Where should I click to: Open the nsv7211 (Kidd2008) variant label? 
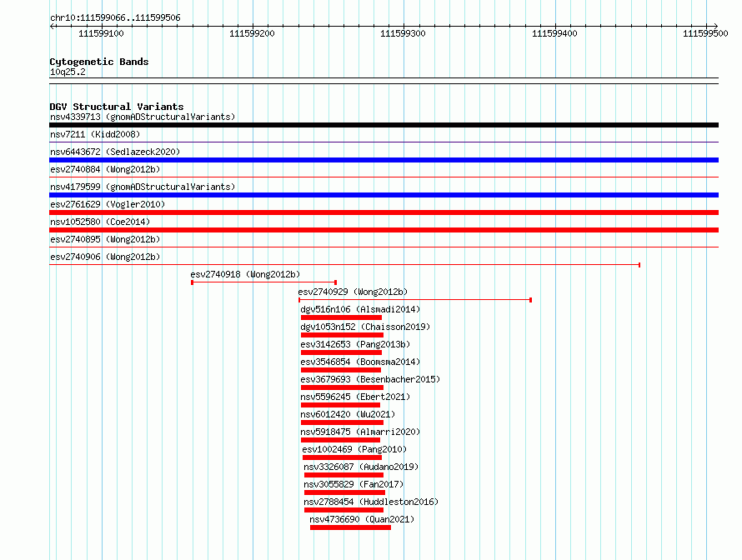pyautogui.click(x=95, y=134)
